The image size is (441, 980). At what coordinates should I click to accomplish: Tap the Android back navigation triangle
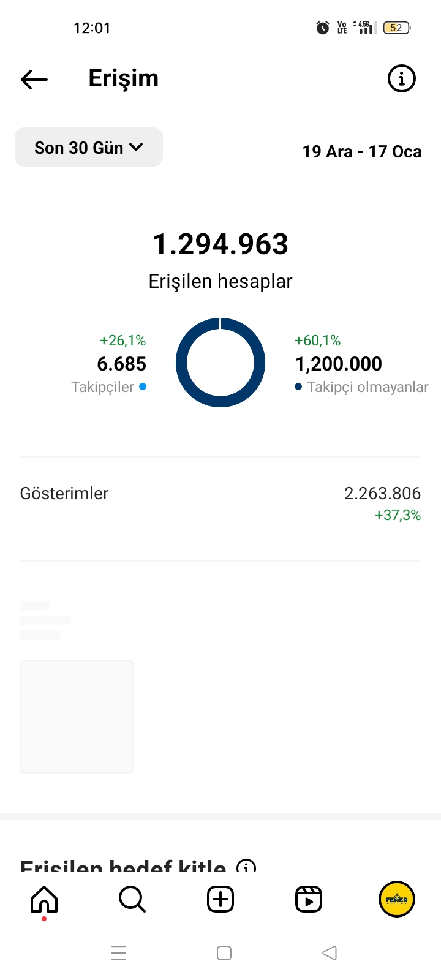pos(330,952)
